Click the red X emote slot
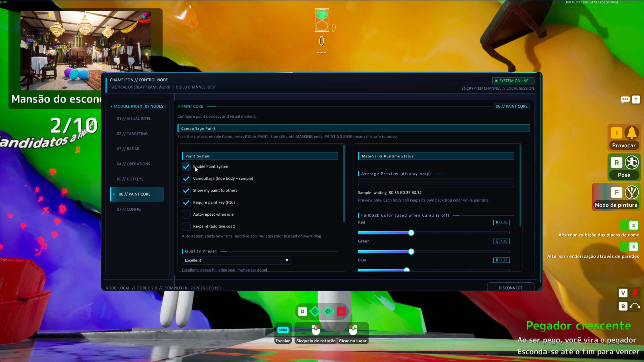Viewport: 644px width, 362px height. [341, 312]
